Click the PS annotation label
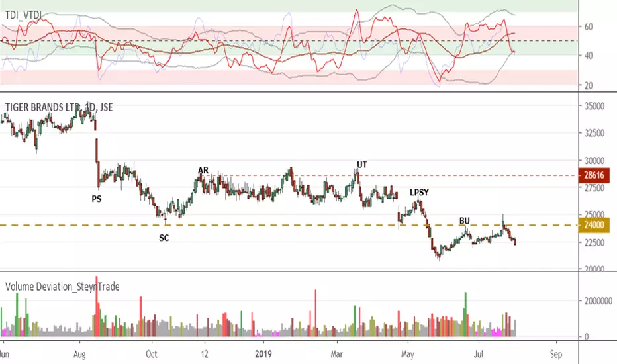Viewport: 617px width, 364px height. tap(97, 199)
